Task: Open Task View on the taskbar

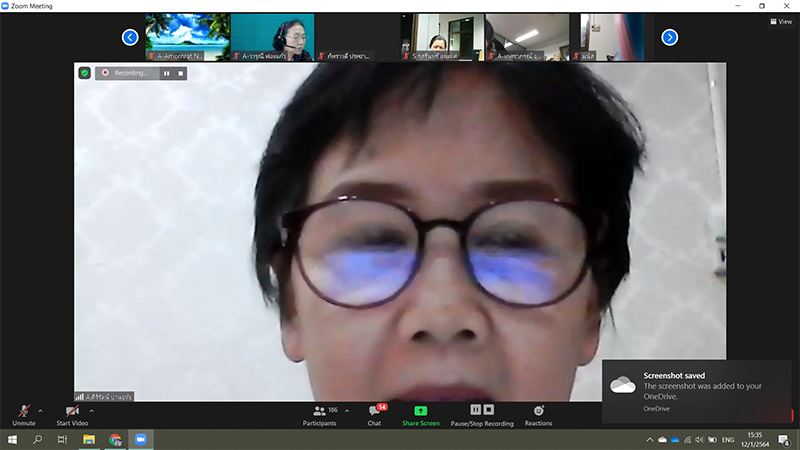Action: click(62, 439)
